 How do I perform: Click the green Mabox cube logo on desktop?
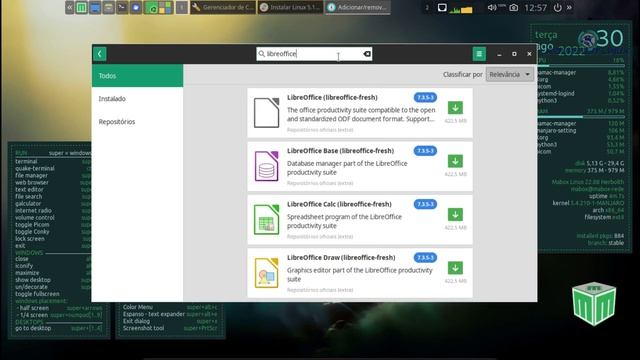click(x=594, y=303)
